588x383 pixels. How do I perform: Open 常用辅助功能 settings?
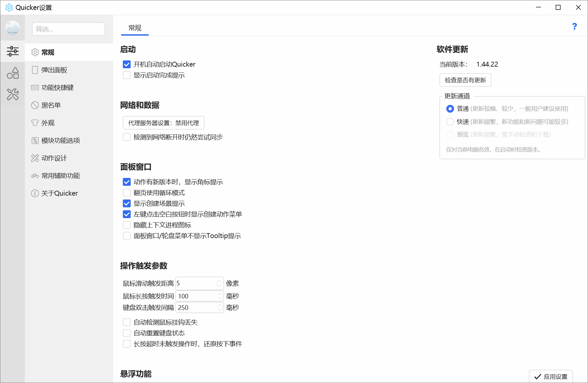69,176
